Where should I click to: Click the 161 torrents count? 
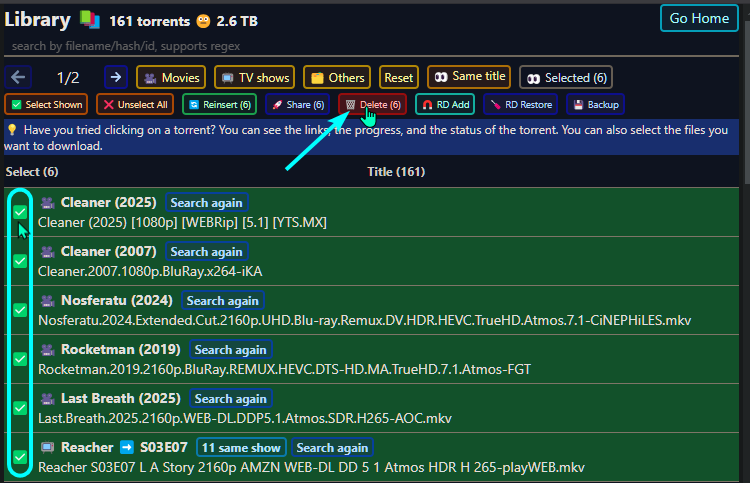tap(149, 21)
